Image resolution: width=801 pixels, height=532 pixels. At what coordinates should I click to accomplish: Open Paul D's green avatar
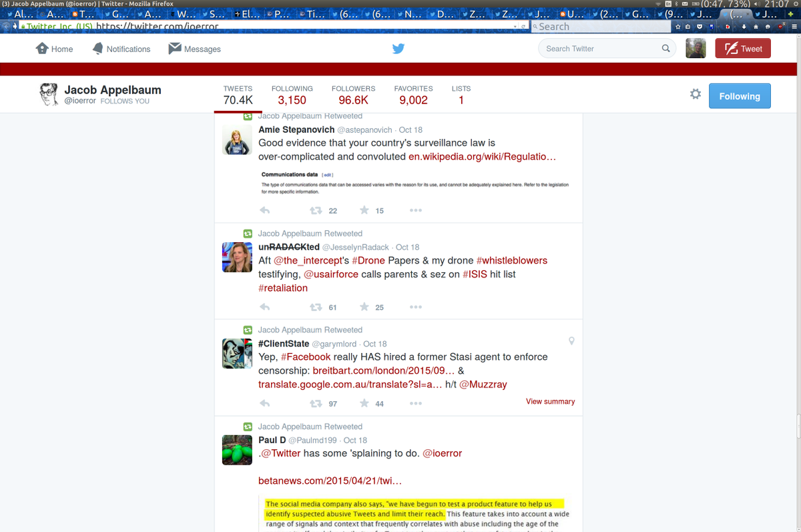tap(237, 449)
